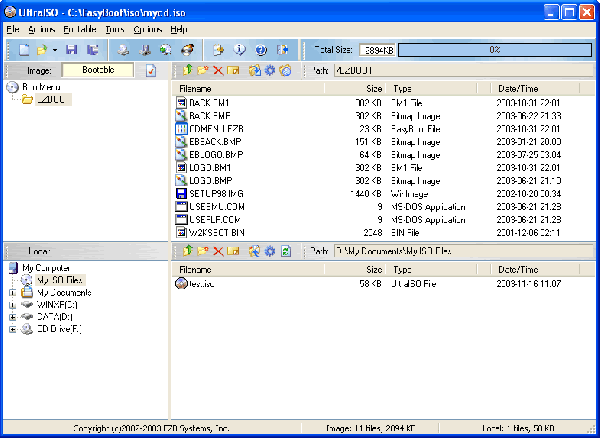Open the Tools menu
The image size is (600, 438).
(117, 30)
